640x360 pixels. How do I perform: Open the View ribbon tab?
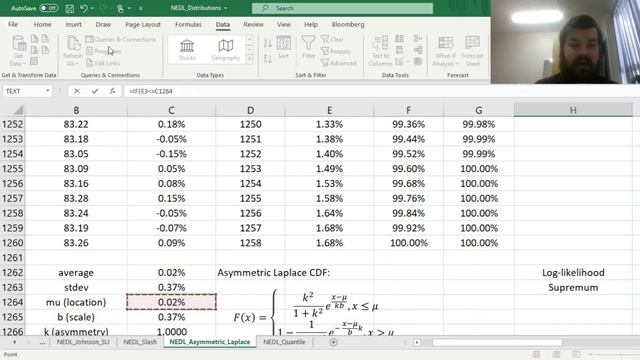[284, 24]
